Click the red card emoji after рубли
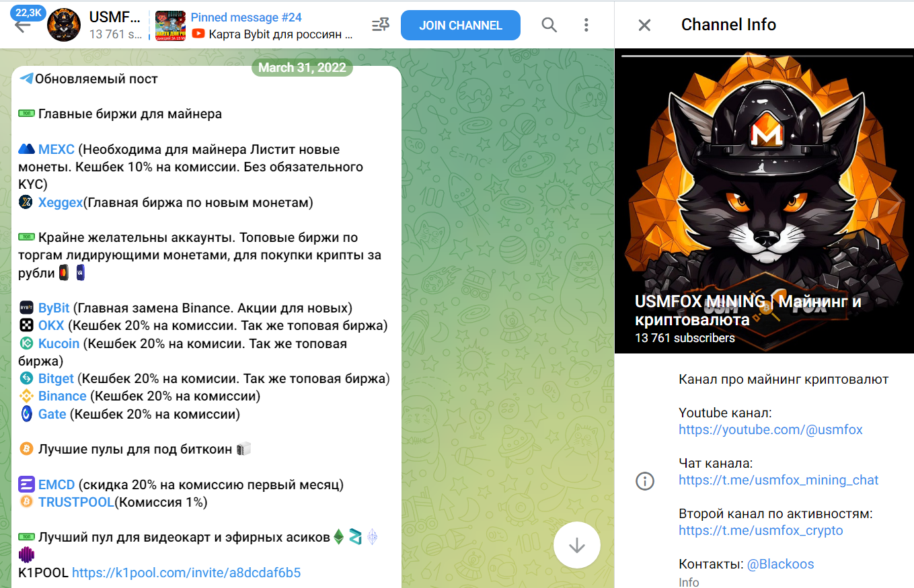The height and width of the screenshot is (588, 914). pyautogui.click(x=64, y=273)
